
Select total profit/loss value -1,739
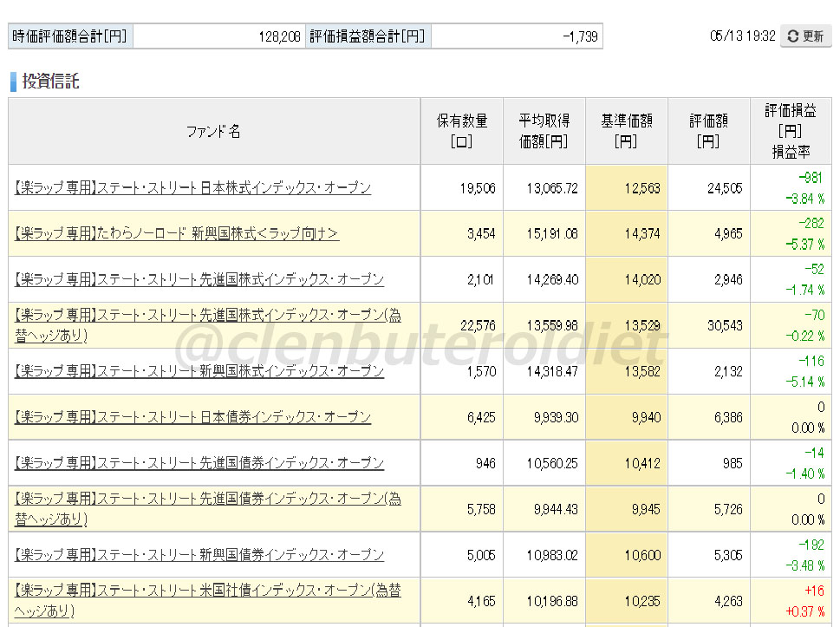click(x=580, y=36)
